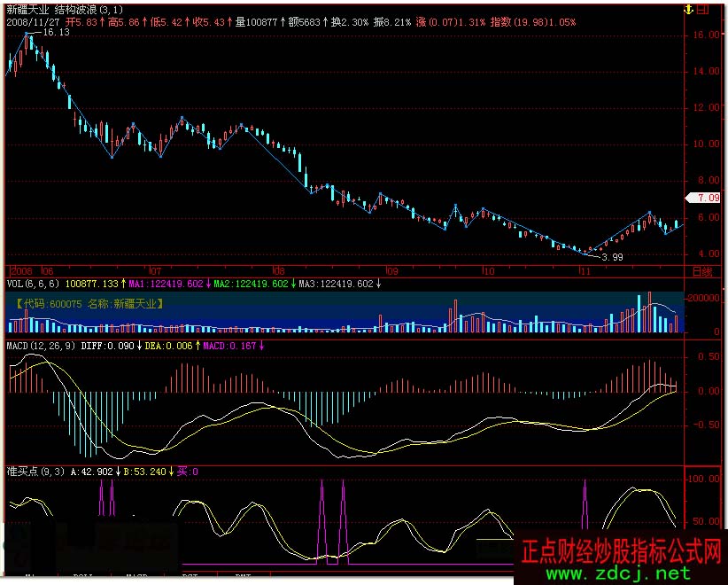This screenshot has height=585, width=728.
Task: Click the 11 month marker on time axis
Action: pos(584,270)
